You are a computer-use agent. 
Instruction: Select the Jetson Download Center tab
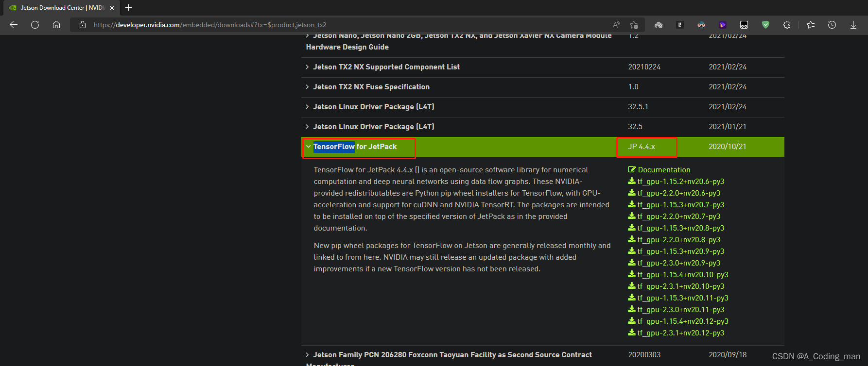61,8
